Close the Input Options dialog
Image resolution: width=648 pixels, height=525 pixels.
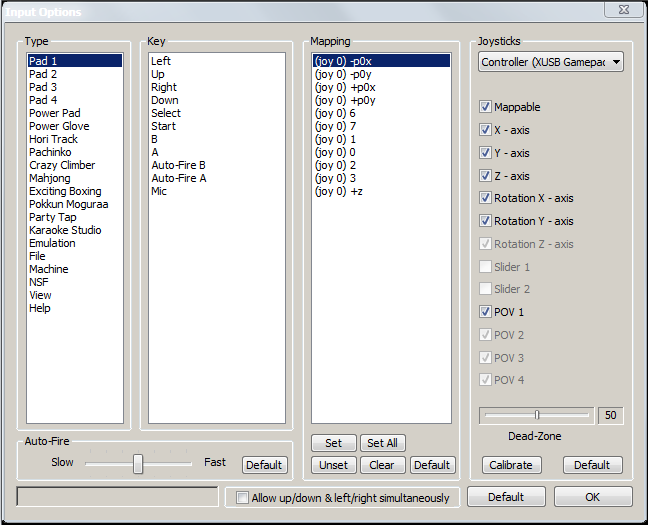(624, 9)
